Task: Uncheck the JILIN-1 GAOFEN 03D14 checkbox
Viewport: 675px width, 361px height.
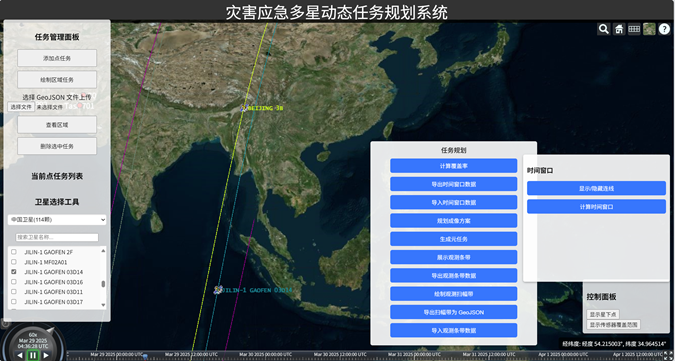Action: coord(14,272)
